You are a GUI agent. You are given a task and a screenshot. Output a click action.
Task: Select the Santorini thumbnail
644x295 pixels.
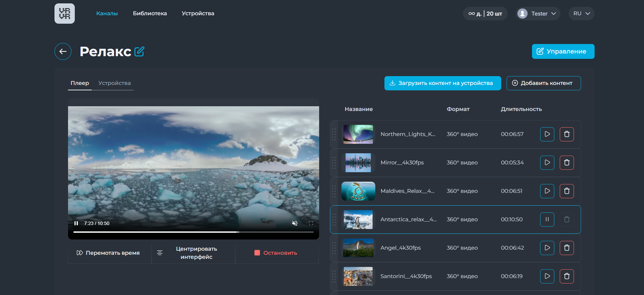358,276
